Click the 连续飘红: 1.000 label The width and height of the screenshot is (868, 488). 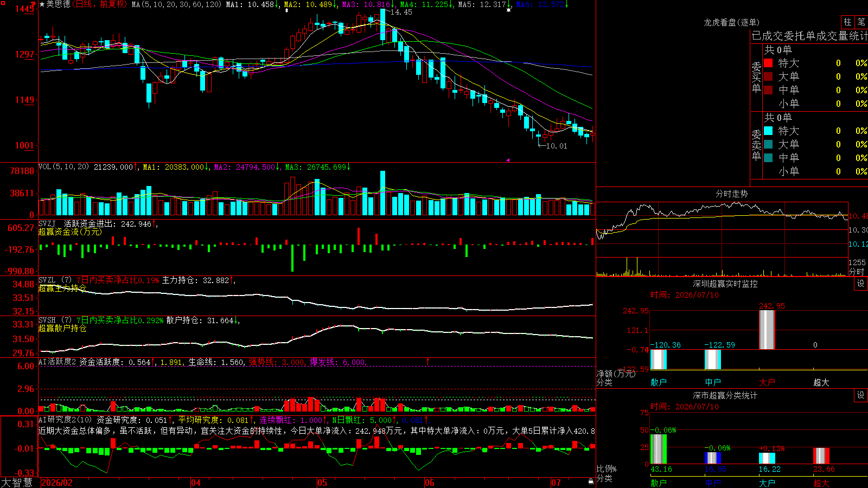(x=291, y=420)
